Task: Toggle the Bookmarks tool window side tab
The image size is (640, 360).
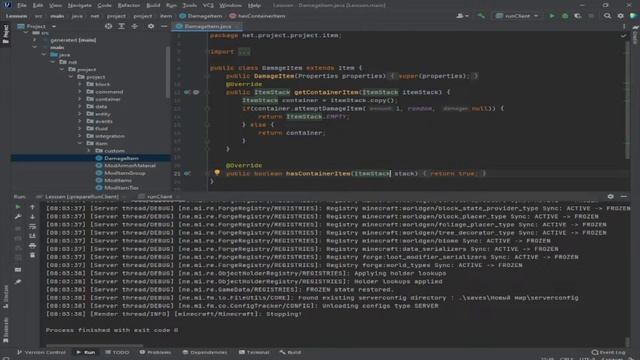Action: click(x=6, y=330)
